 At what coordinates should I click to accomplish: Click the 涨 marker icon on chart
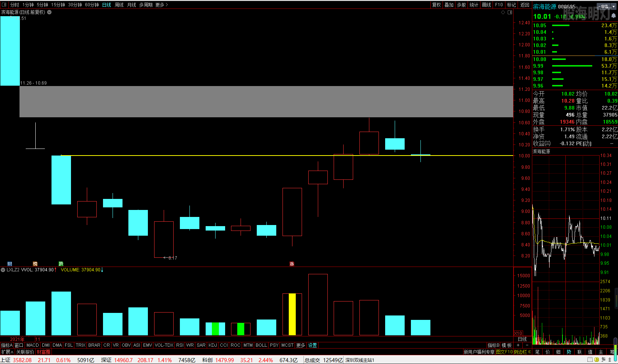coord(292,264)
